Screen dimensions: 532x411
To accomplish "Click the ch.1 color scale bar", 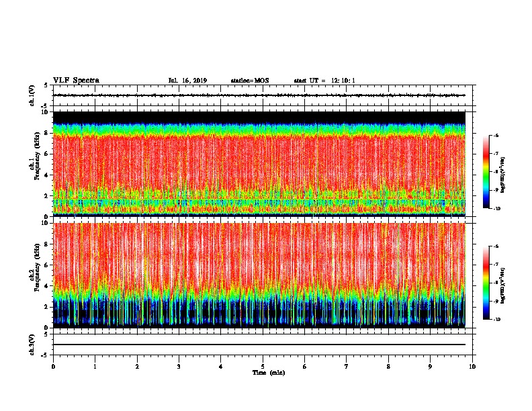I will (x=486, y=172).
